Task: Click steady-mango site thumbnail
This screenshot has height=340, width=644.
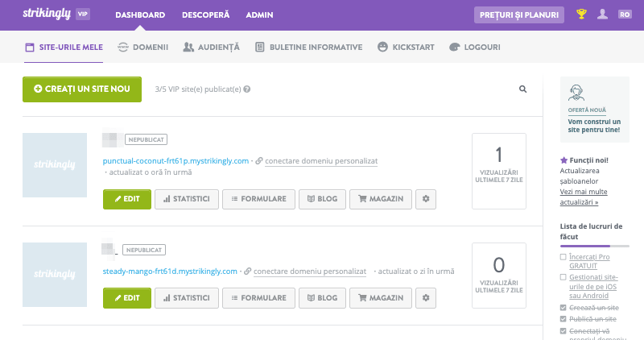Action: (55, 275)
